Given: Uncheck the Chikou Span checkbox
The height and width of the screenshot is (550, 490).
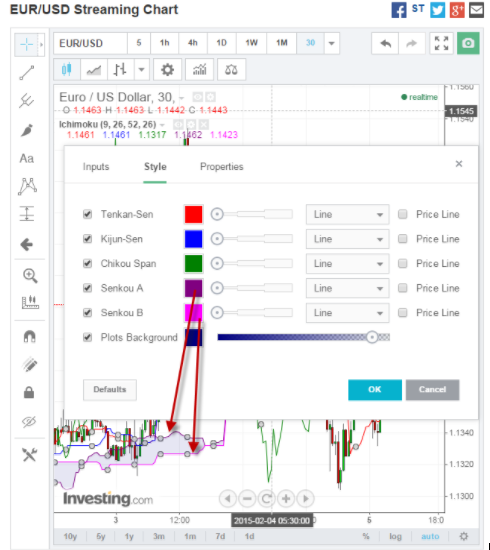Looking at the screenshot, I should [x=87, y=263].
